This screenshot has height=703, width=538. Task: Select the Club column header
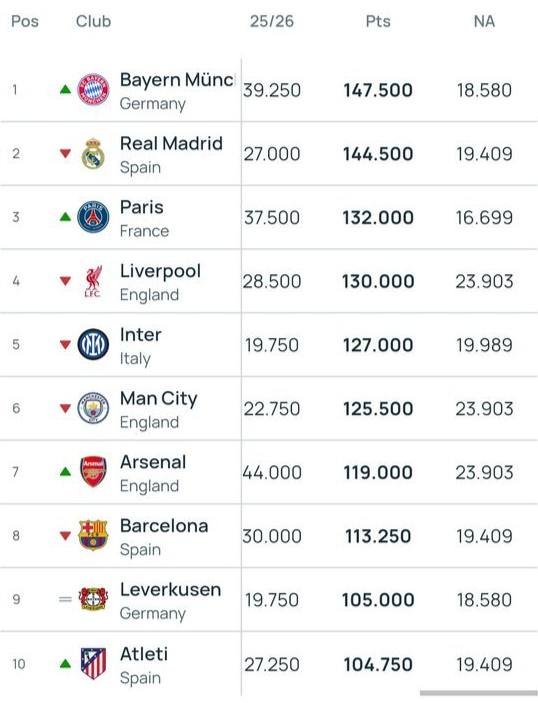pos(93,21)
